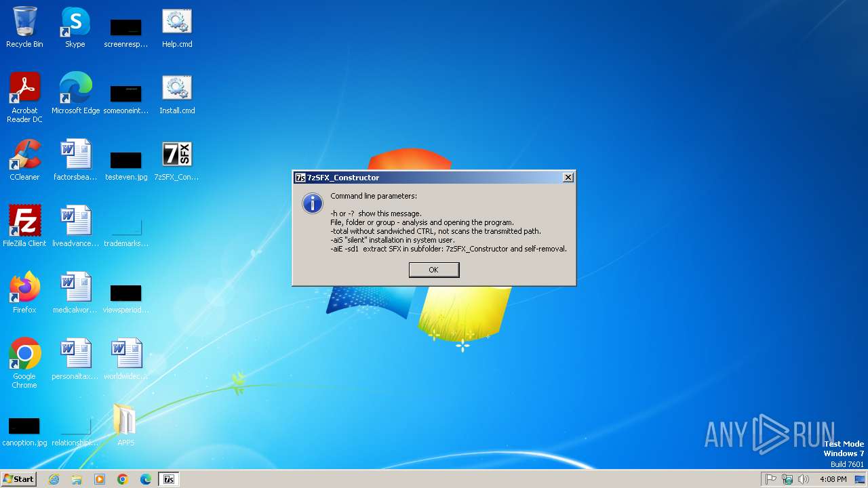Click the Show desktop button
The image size is (868, 488).
(x=861, y=479)
